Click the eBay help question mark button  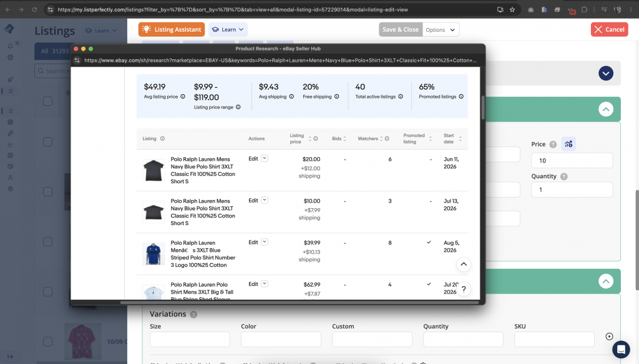point(464,289)
